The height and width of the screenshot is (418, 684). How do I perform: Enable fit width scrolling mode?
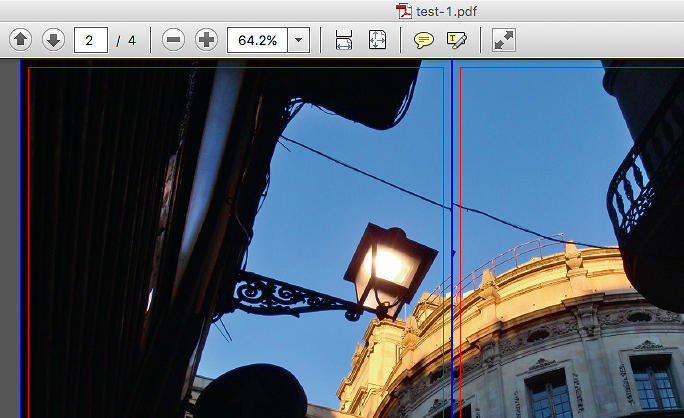pyautogui.click(x=344, y=40)
